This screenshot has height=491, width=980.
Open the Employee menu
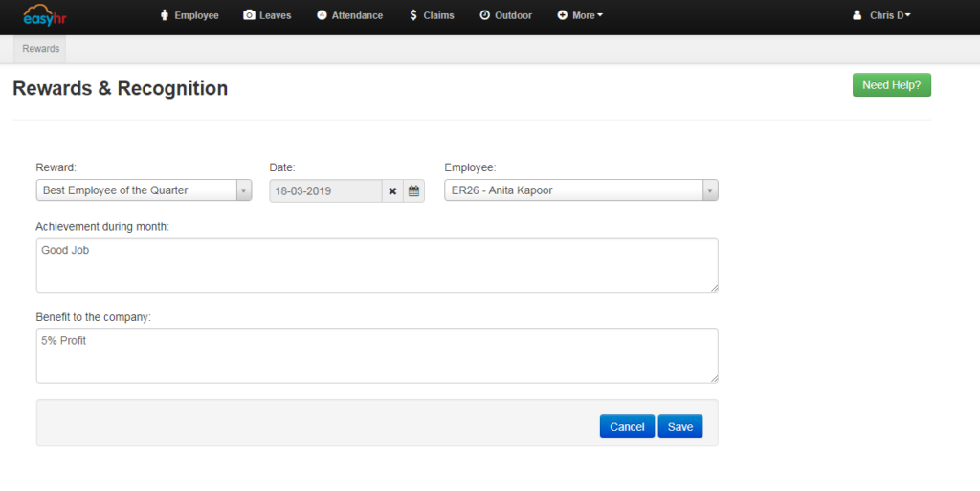[190, 15]
